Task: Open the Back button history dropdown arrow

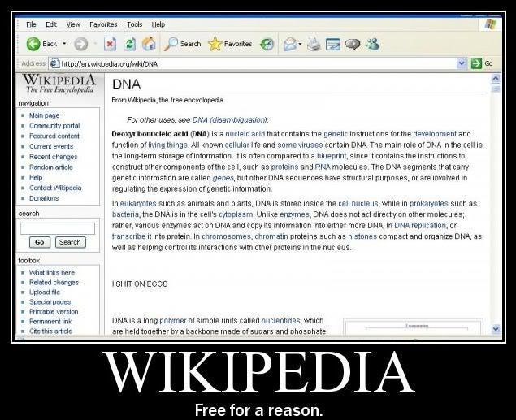Action: click(64, 43)
